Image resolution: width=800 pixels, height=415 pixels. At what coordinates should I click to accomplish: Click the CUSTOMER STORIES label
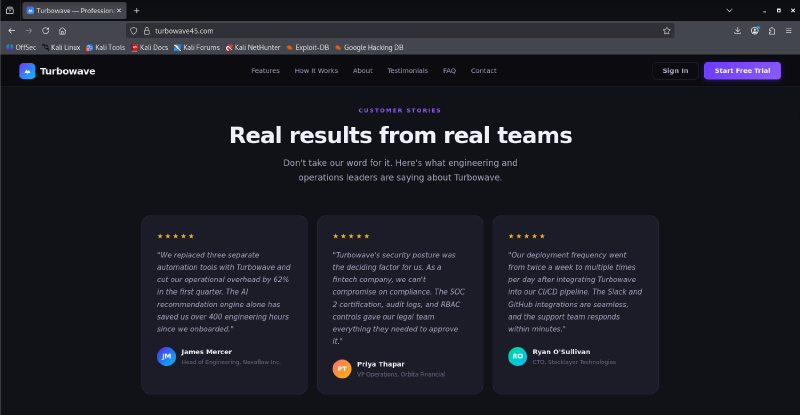coord(400,110)
